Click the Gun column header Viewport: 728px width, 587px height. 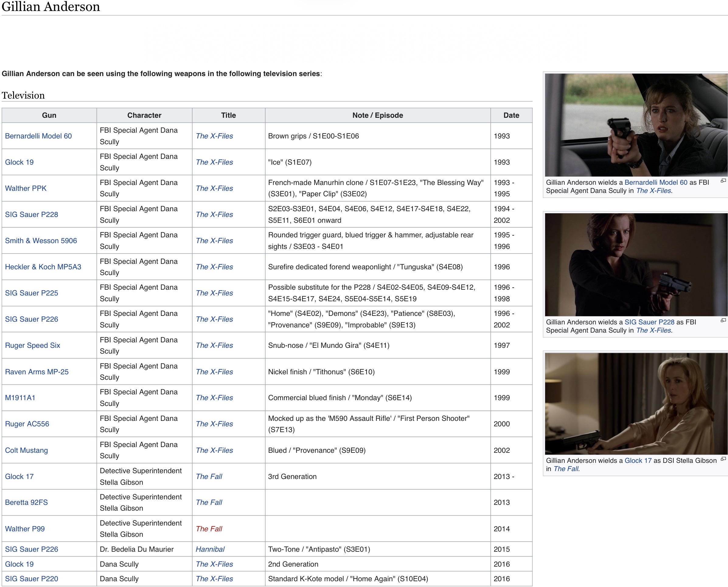pyautogui.click(x=49, y=115)
